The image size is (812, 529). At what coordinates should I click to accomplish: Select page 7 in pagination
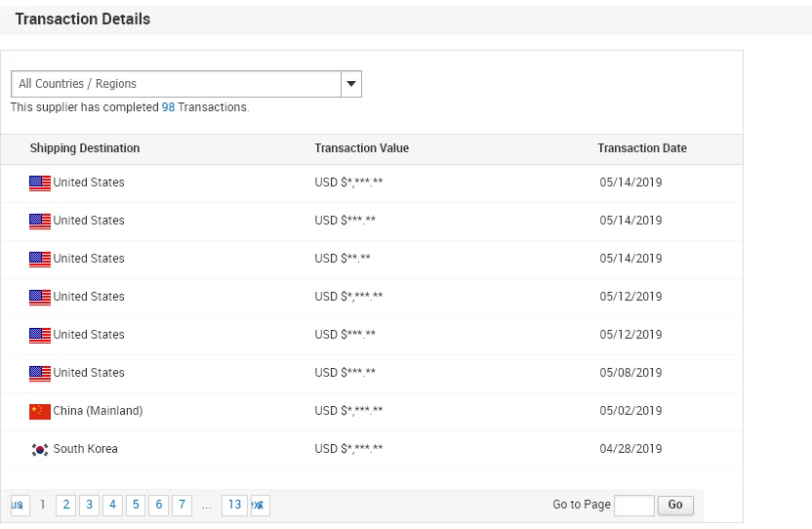(183, 505)
